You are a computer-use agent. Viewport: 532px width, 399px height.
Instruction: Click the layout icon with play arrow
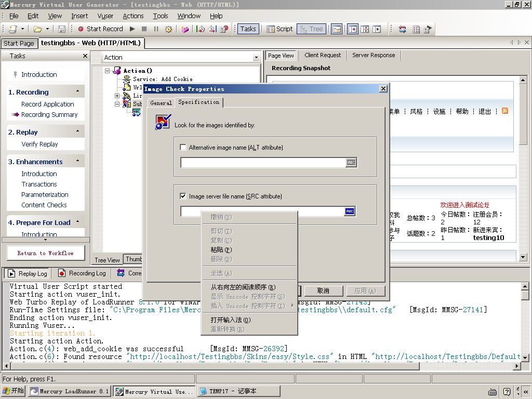(377, 29)
